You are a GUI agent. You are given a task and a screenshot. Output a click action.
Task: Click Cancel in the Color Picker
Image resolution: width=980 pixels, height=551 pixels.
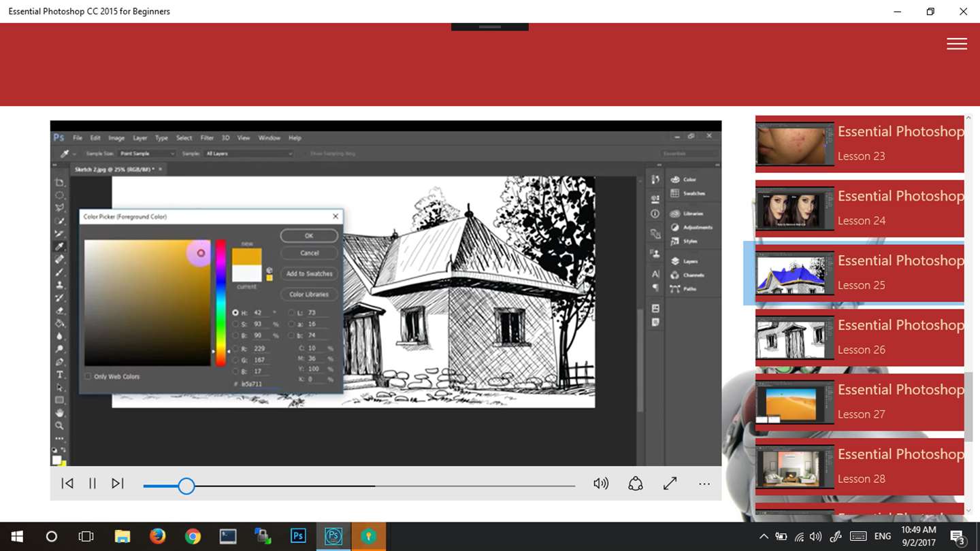pyautogui.click(x=309, y=253)
